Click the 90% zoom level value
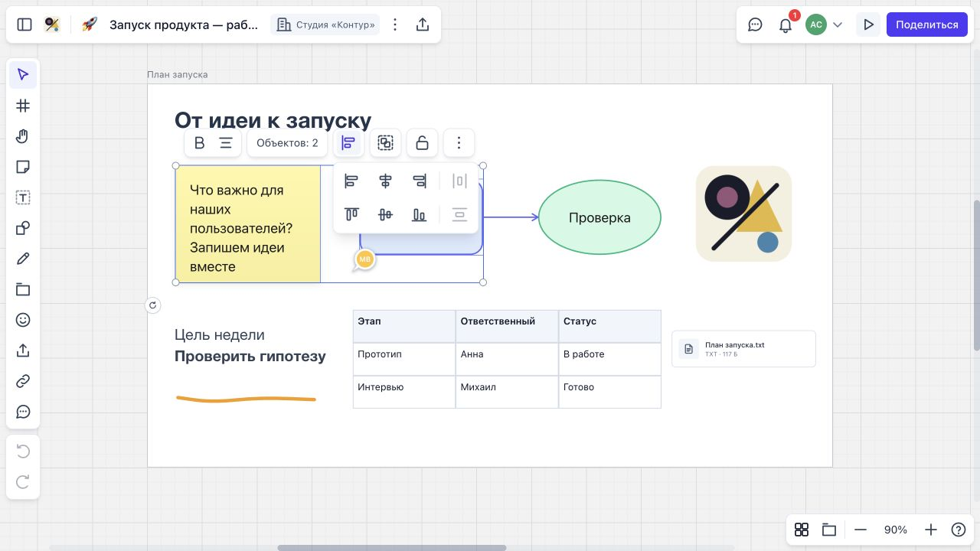The height and width of the screenshot is (551, 980). (896, 530)
